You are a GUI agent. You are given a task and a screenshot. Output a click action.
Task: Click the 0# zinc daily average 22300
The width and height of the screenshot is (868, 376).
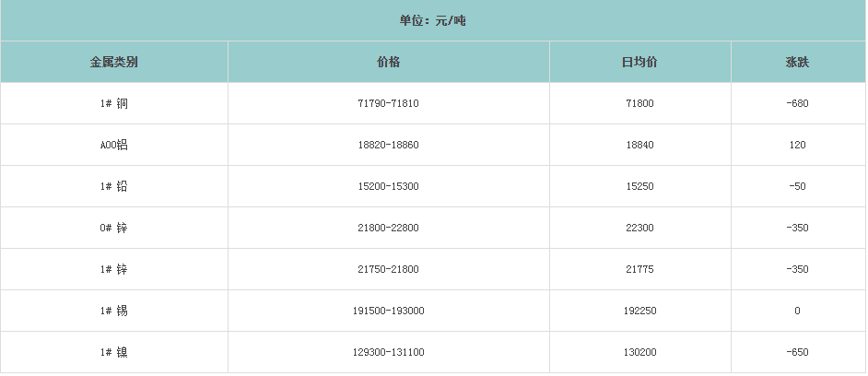click(639, 228)
